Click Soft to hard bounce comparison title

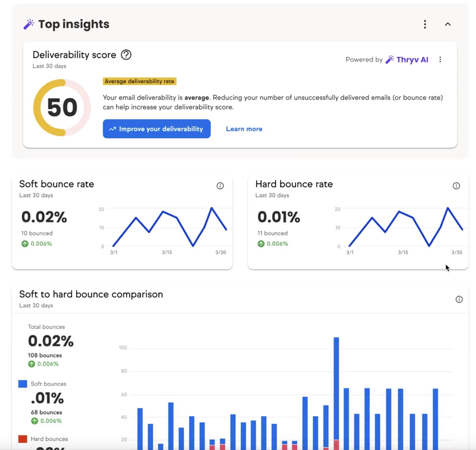(91, 294)
